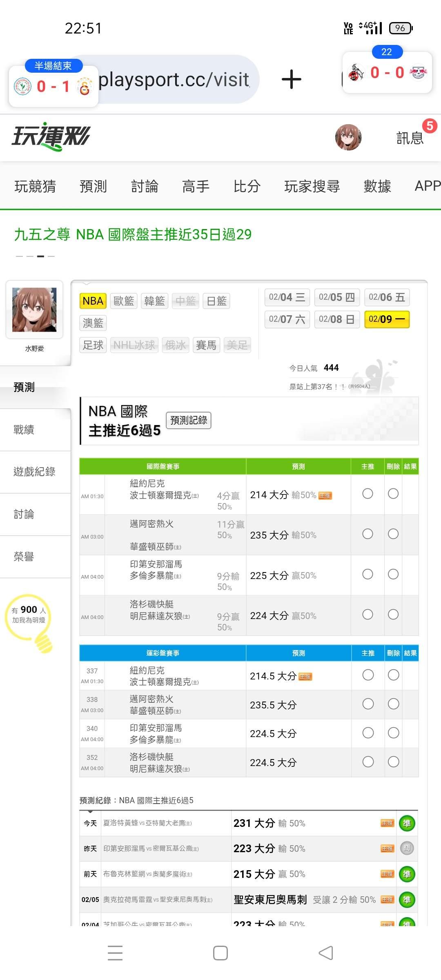The height and width of the screenshot is (980, 441).
Task: Click 預測記錄 button
Action: click(188, 420)
